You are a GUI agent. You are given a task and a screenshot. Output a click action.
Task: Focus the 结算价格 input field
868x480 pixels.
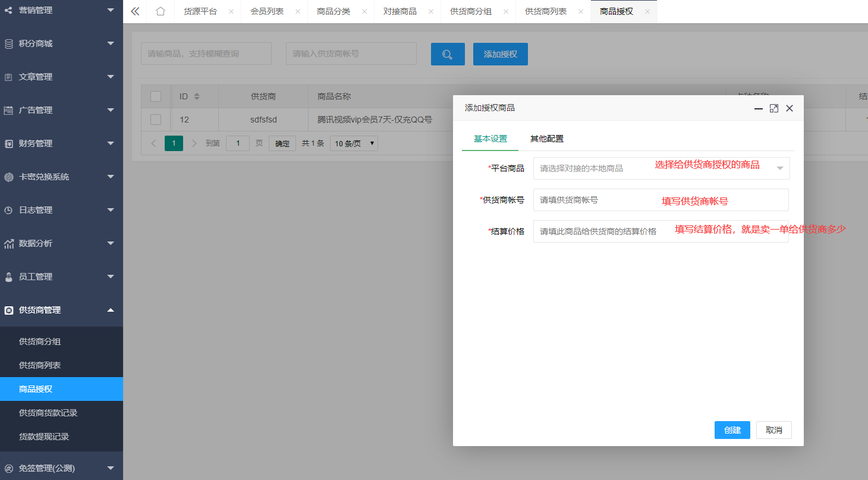click(x=661, y=231)
